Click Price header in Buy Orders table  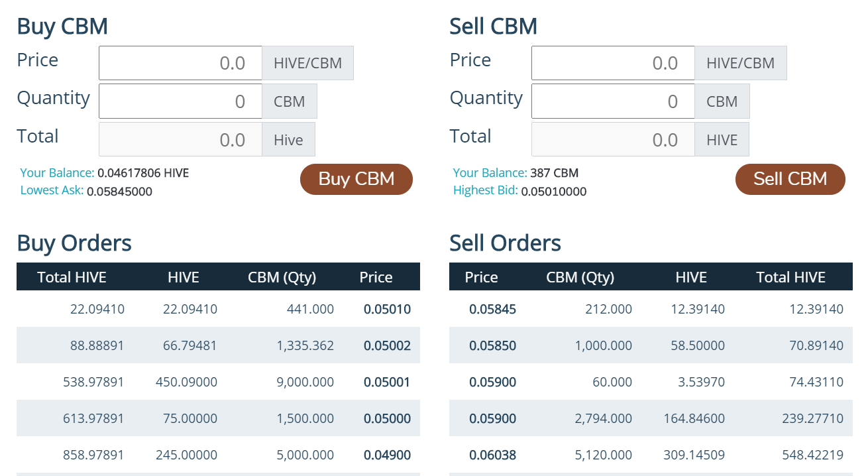pyautogui.click(x=376, y=277)
